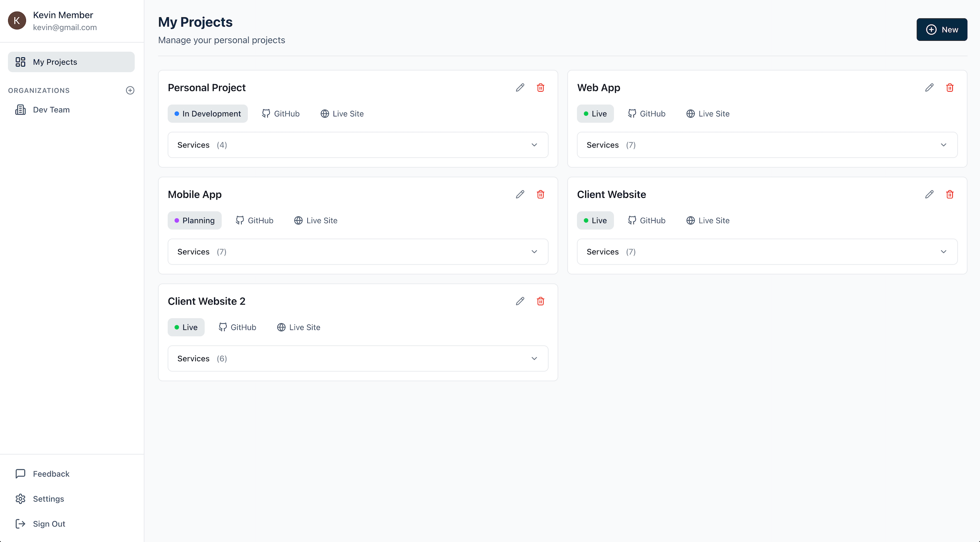Expand Services (6) on Client Website 2

click(358, 359)
